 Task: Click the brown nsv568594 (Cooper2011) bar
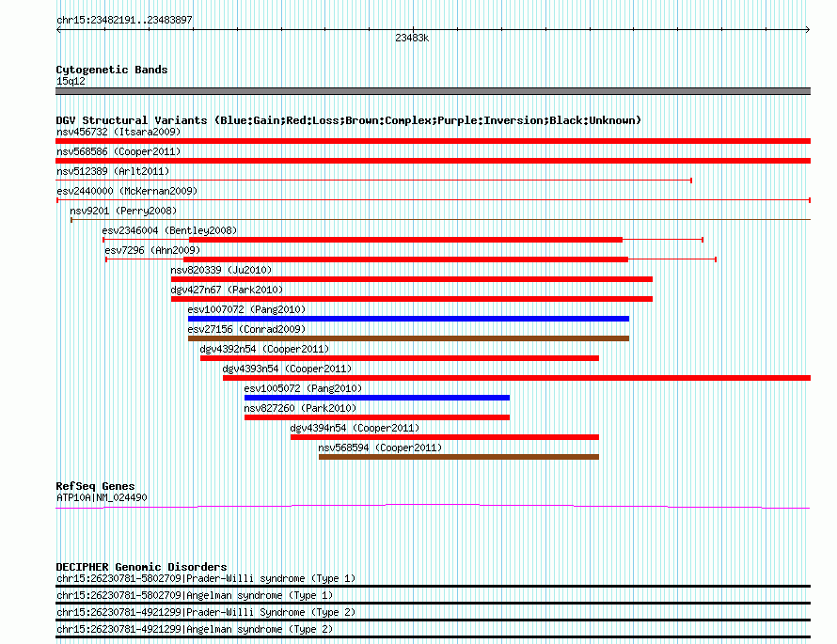click(x=459, y=457)
